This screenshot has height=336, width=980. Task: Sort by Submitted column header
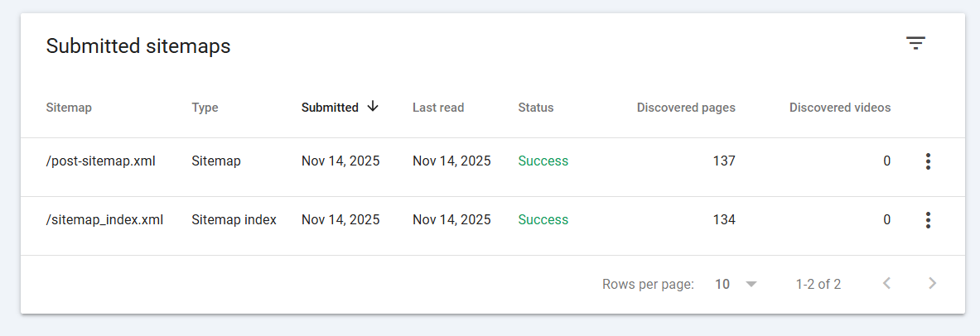coord(330,108)
